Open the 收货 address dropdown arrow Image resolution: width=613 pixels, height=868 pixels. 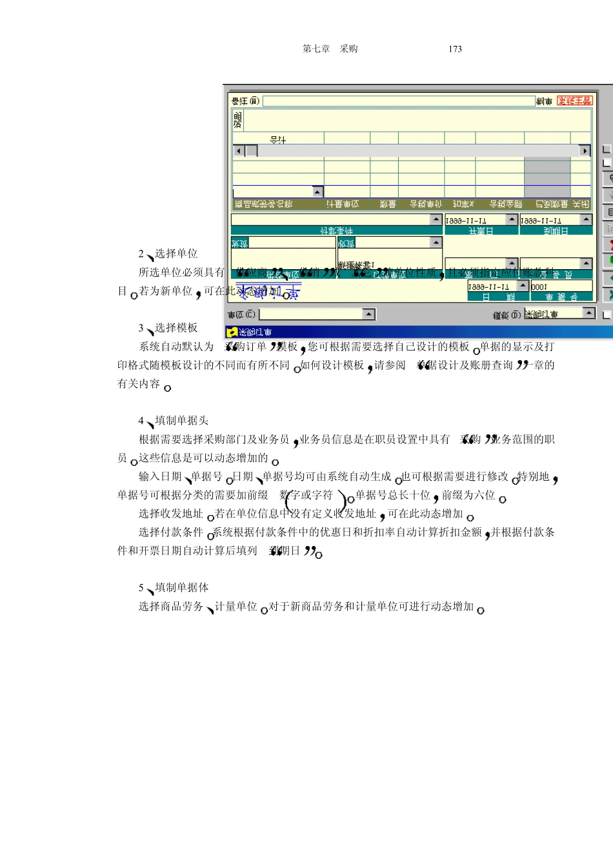click(436, 243)
